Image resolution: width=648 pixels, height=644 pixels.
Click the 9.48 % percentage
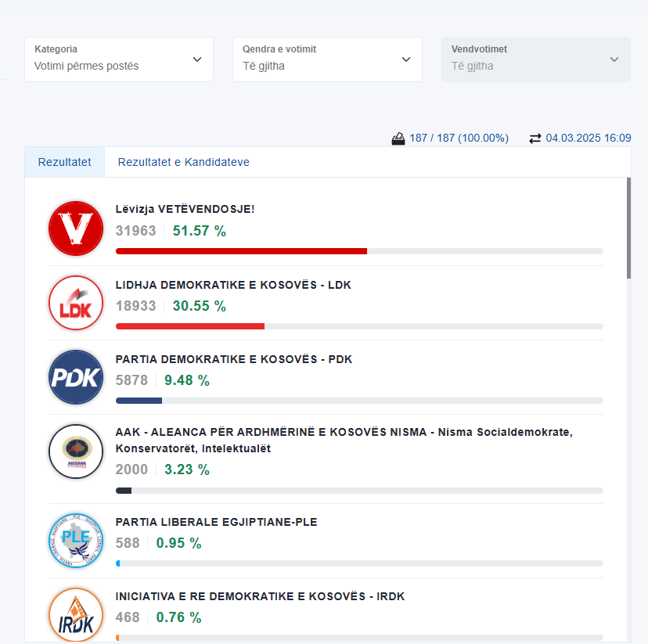(187, 380)
